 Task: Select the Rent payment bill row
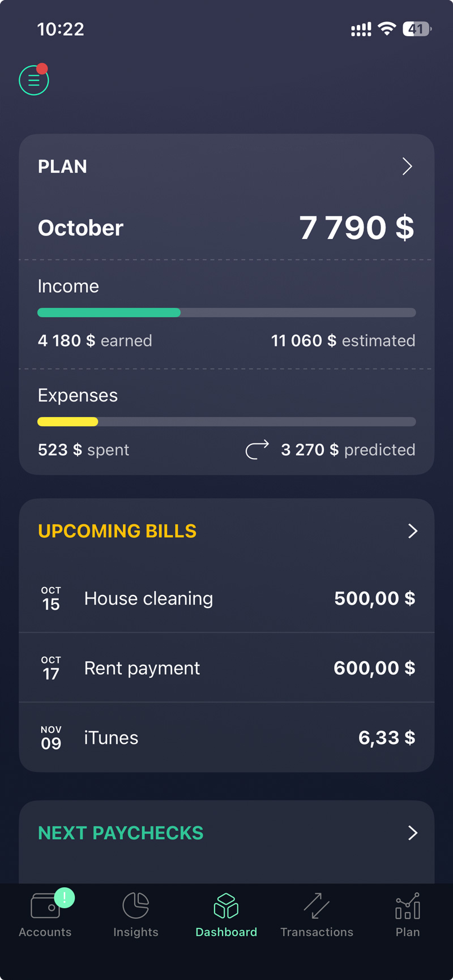coord(226,668)
